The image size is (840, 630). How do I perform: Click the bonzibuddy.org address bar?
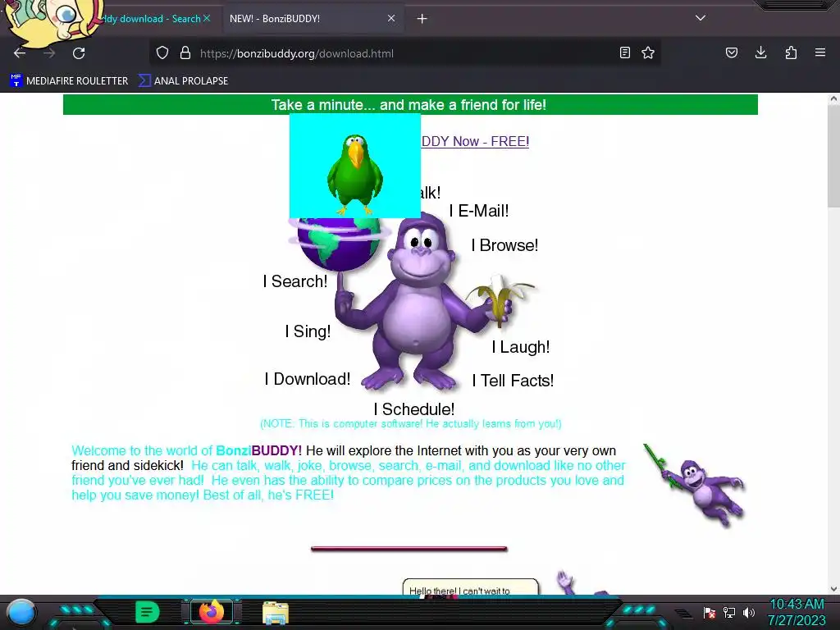pyautogui.click(x=404, y=53)
